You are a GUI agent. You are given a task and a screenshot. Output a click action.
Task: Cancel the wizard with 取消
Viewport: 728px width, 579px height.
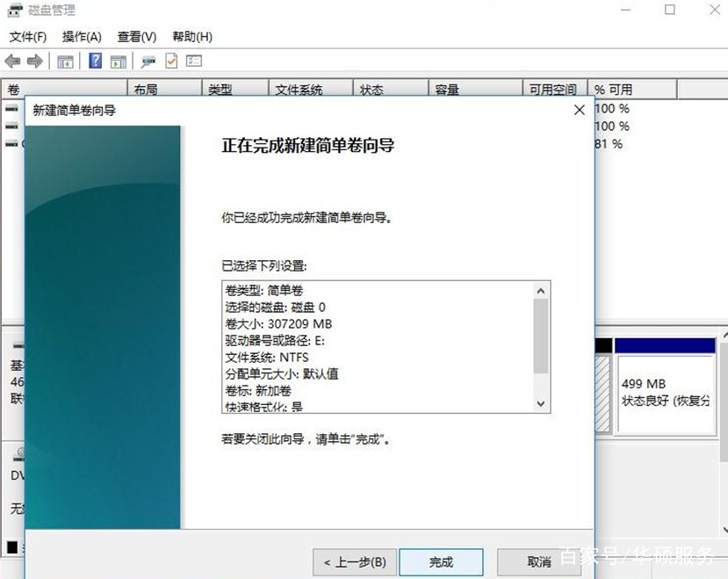(538, 562)
